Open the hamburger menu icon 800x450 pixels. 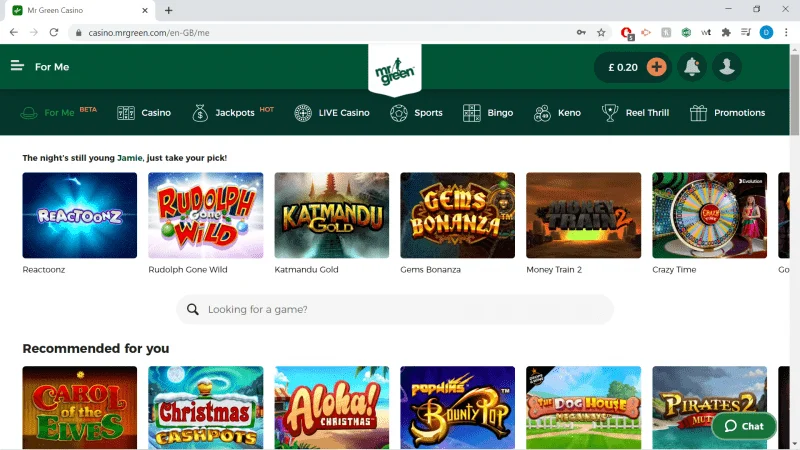tap(17, 66)
